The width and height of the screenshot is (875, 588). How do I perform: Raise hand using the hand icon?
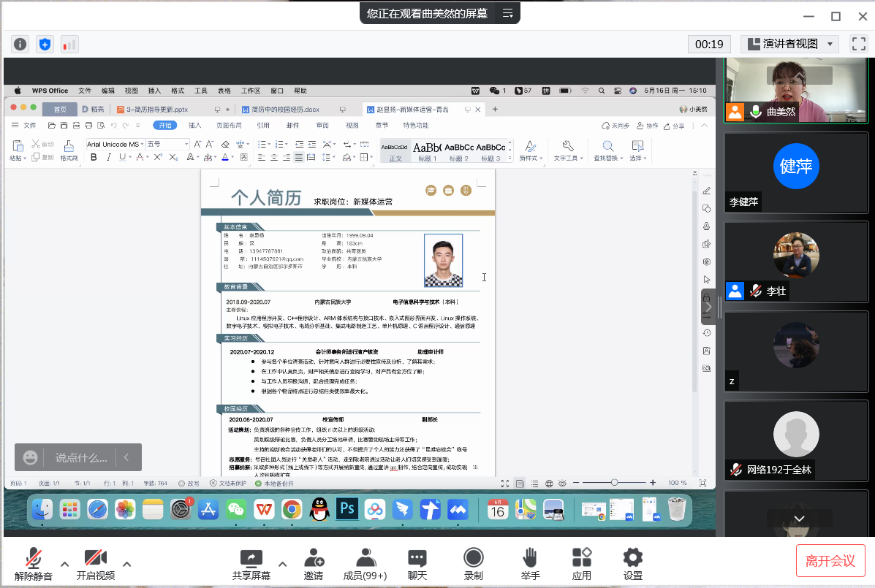(x=530, y=559)
